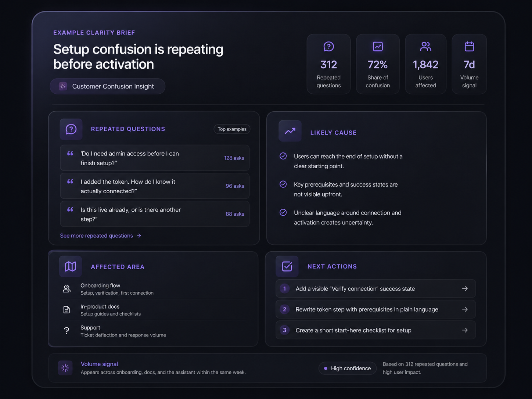Click the 'High confidence' status badge
The height and width of the screenshot is (399, 532).
[347, 369]
